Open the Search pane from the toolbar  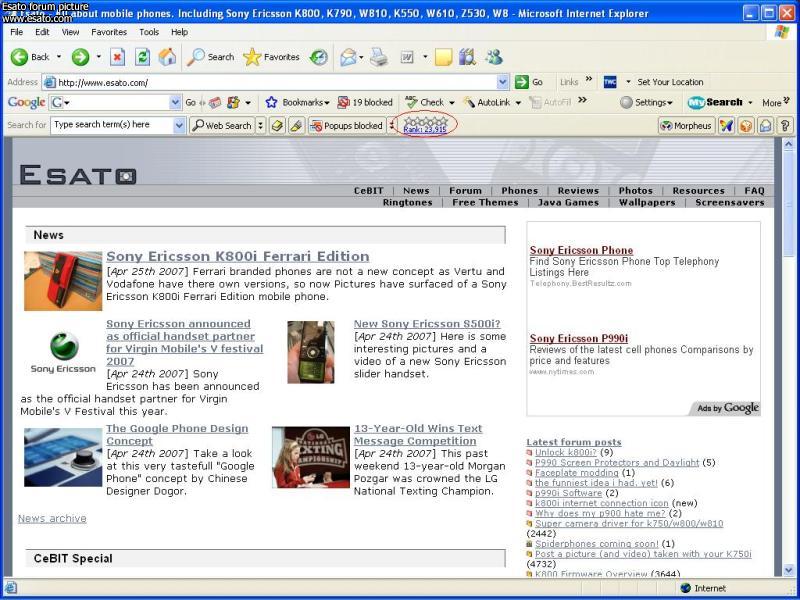[x=210, y=57]
